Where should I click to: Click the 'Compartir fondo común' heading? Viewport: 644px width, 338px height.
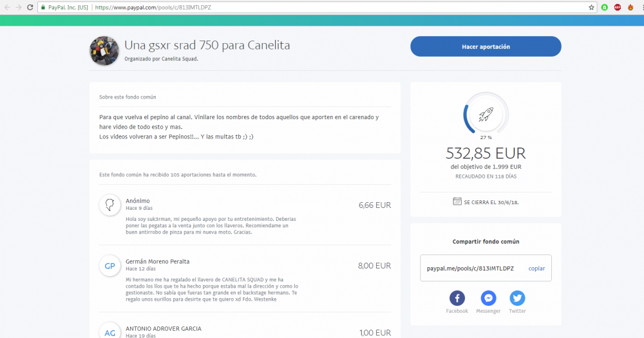pos(486,241)
